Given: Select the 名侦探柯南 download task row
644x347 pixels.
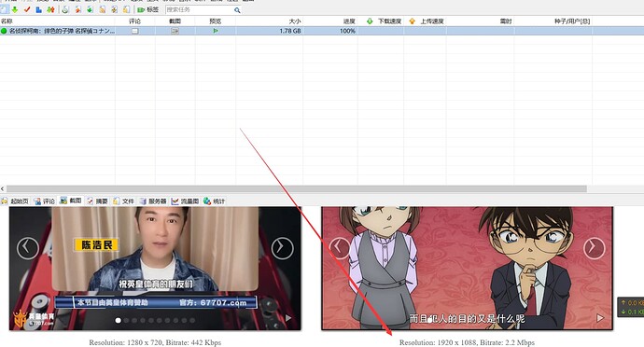Looking at the screenshot, I should click(322, 31).
